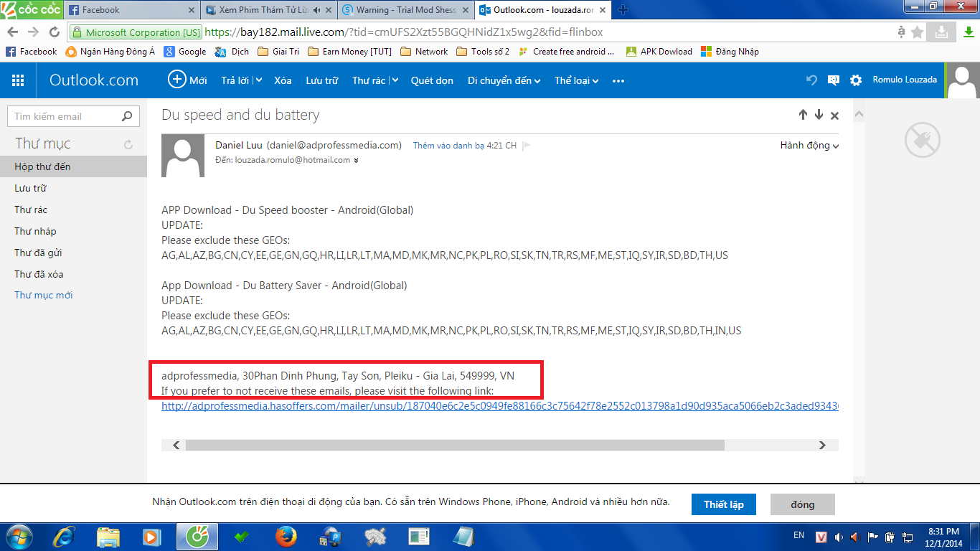The height and width of the screenshot is (551, 980).
Task: Expand the Hành động actions dropdown
Action: pos(809,146)
